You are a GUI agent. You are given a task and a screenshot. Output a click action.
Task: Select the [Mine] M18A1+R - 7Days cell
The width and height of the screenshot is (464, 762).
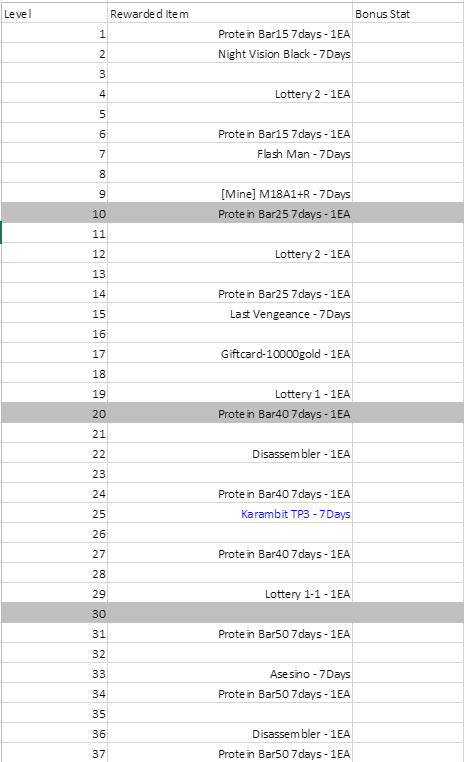[230, 194]
